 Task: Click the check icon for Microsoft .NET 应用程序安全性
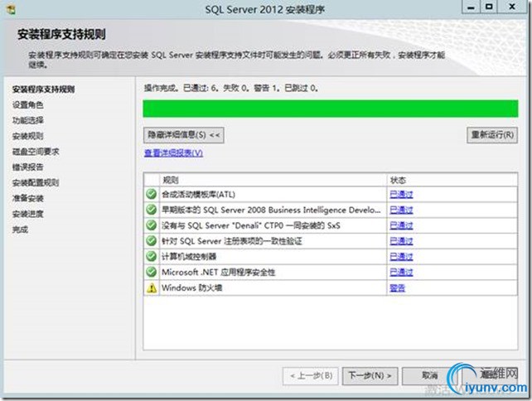click(x=152, y=272)
